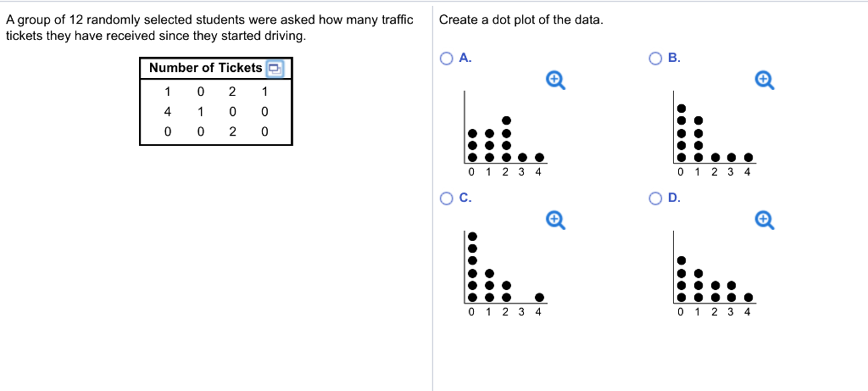Select radio button for answer A
The image size is (868, 391).
click(x=446, y=59)
